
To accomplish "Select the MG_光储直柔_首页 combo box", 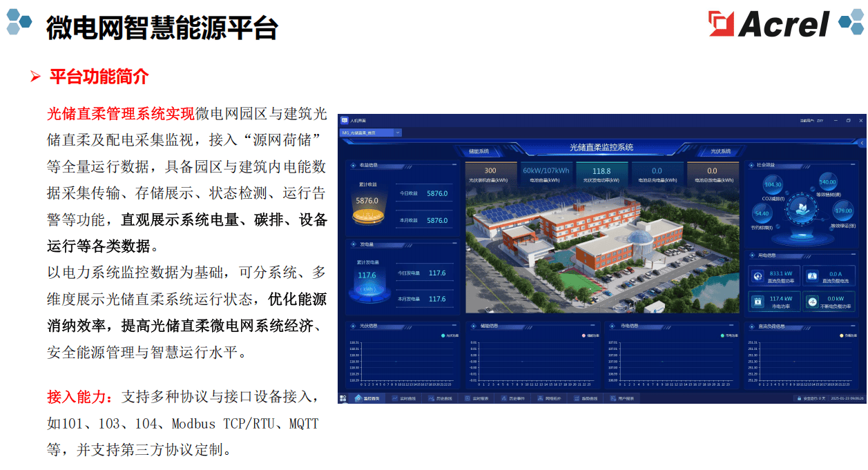I will [x=370, y=132].
